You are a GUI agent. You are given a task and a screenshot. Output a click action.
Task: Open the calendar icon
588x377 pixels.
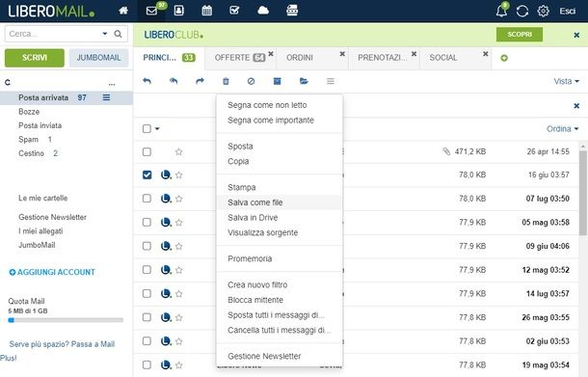click(x=206, y=11)
